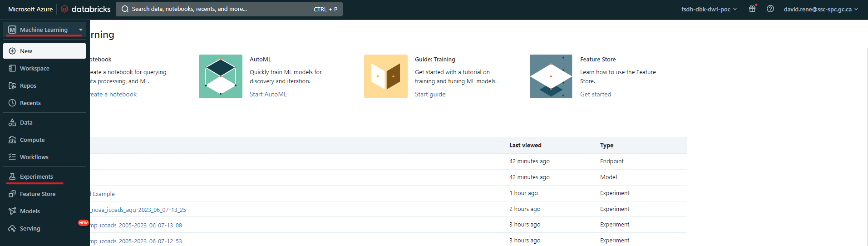The image size is (868, 246).
Task: Go to Models in the sidebar
Action: tap(30, 211)
